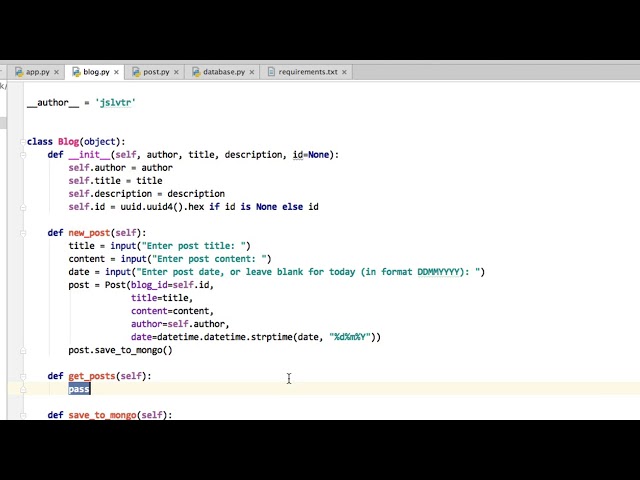Open the post.py tab

[156, 72]
